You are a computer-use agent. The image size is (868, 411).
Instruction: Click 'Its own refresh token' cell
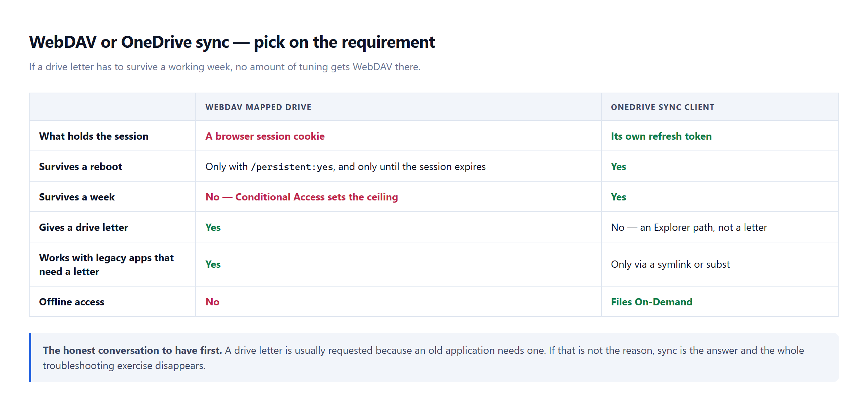point(661,136)
